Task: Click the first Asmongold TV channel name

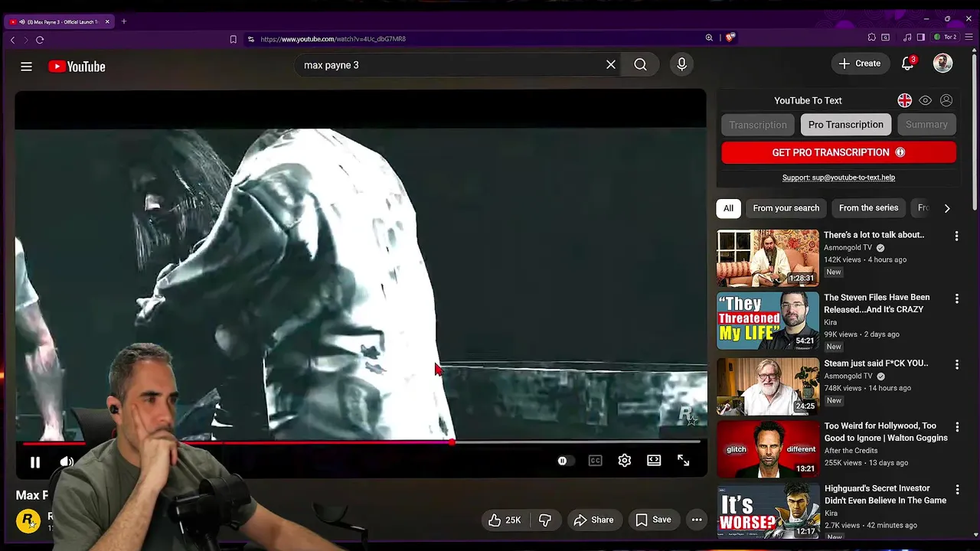Action: tap(848, 248)
